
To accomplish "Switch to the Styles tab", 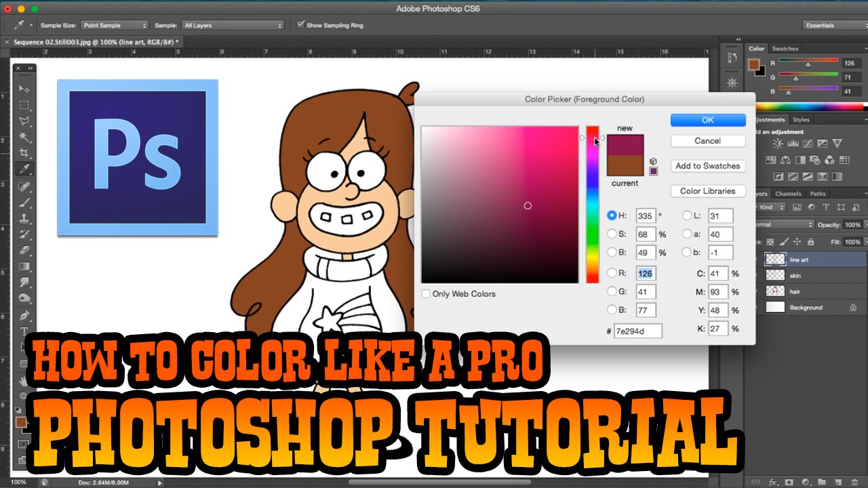I will click(801, 120).
